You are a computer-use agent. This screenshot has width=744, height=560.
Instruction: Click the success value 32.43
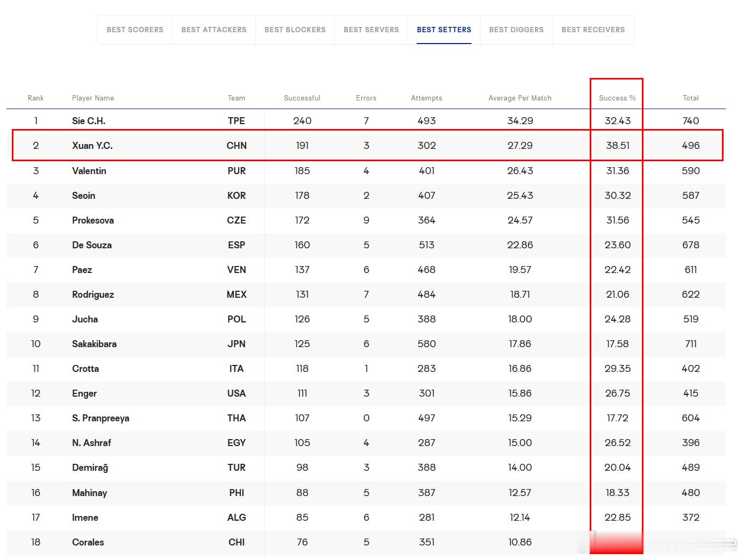[x=618, y=121]
